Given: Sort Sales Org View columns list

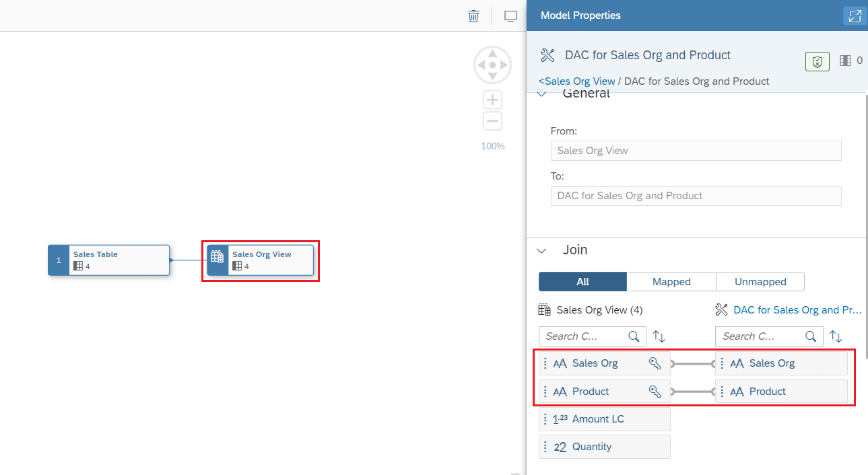Looking at the screenshot, I should point(659,336).
